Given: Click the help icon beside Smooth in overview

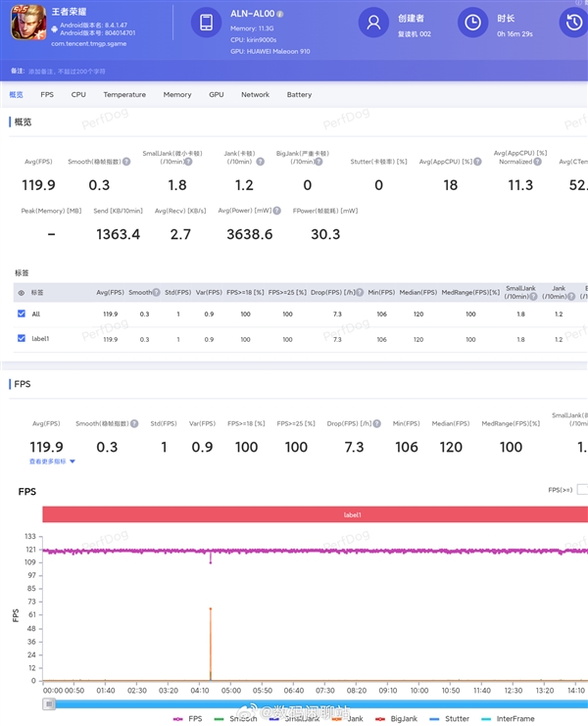Looking at the screenshot, I should [x=126, y=161].
